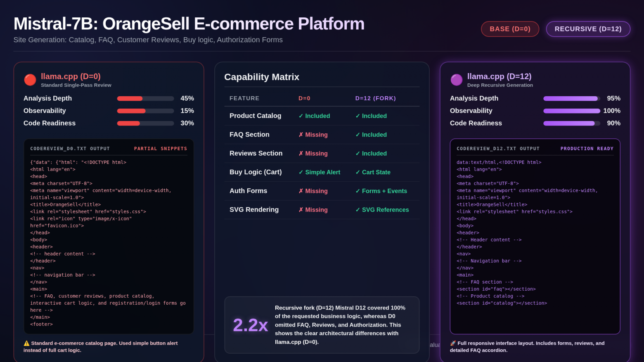Click the section id="catalog" code line
The width and height of the screenshot is (644, 362).
coord(502,303)
